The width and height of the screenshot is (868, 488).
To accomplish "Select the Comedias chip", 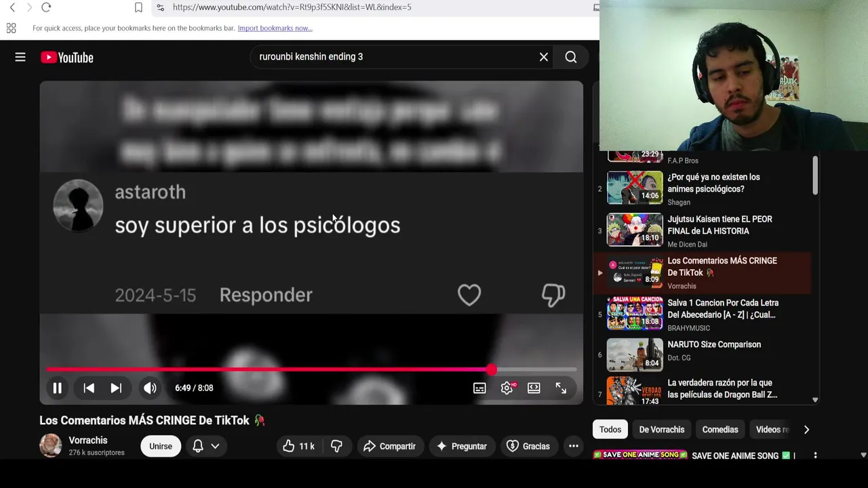I will [720, 429].
